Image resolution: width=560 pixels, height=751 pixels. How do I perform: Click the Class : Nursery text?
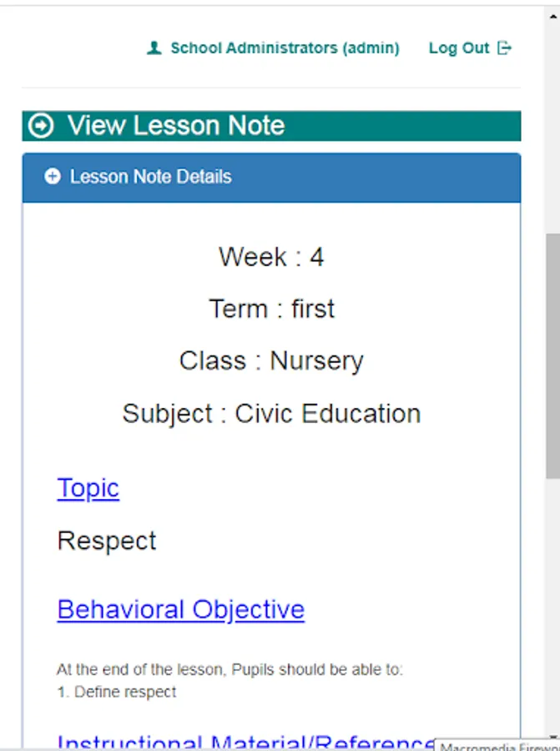click(271, 361)
